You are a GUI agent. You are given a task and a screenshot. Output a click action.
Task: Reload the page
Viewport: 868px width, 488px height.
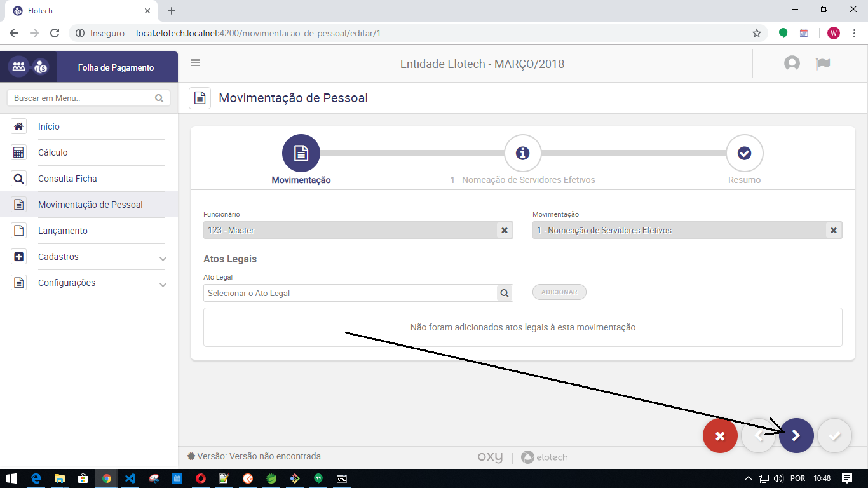click(x=55, y=33)
